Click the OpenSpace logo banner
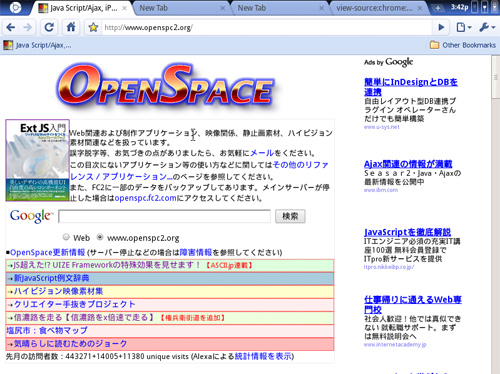500x374 pixels. [167, 86]
